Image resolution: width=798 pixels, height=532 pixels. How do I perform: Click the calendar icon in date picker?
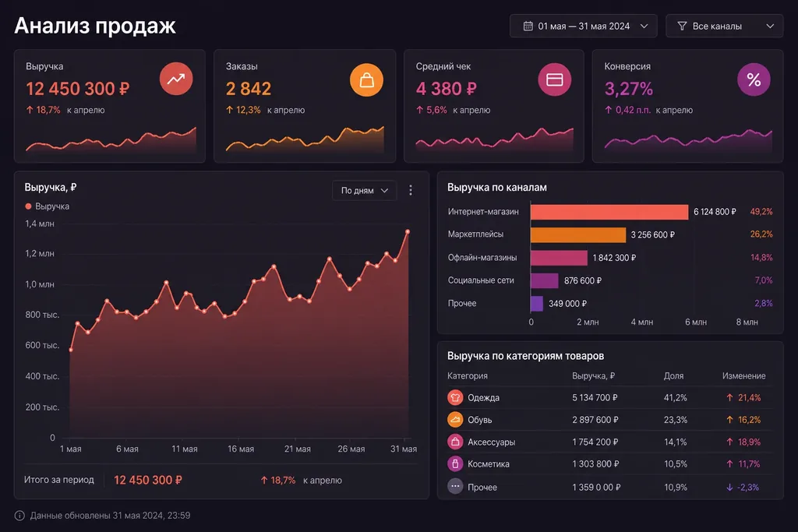pyautogui.click(x=528, y=26)
